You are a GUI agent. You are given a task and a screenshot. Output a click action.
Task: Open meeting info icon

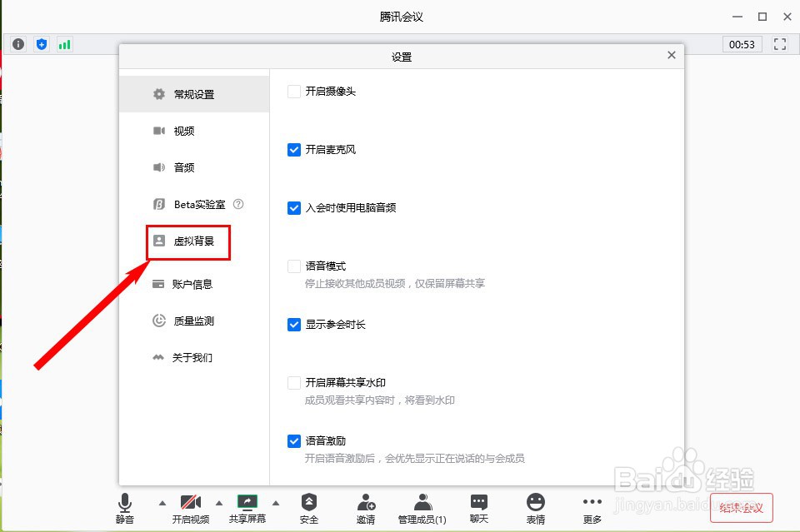(x=18, y=44)
